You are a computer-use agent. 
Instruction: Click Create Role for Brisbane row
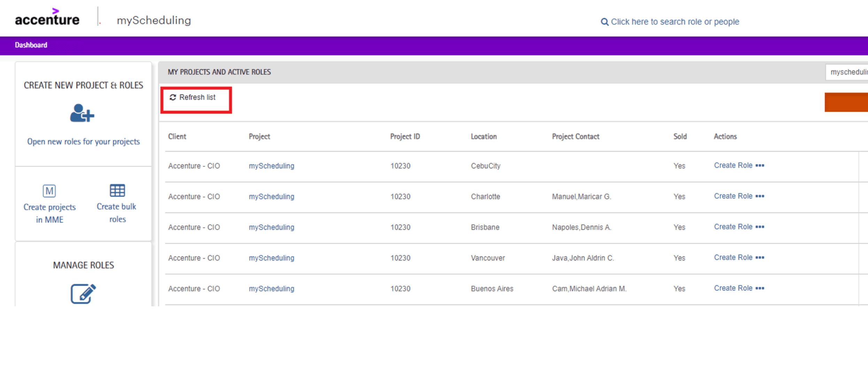[733, 227]
